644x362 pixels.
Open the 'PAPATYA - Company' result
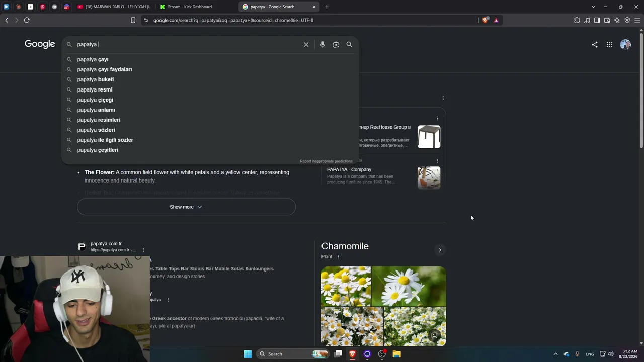click(x=349, y=170)
